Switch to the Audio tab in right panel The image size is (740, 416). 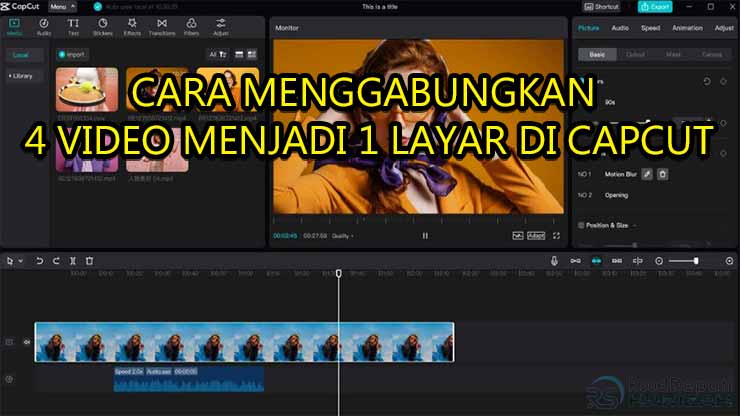(620, 28)
